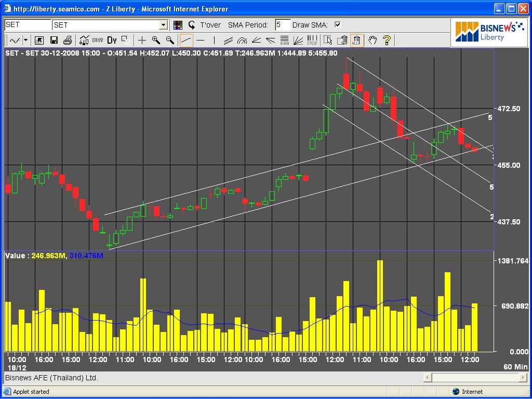Viewport: 532px width, 399px height.
Task: Expand the chart type dropdown arrow
Action: coord(25,41)
